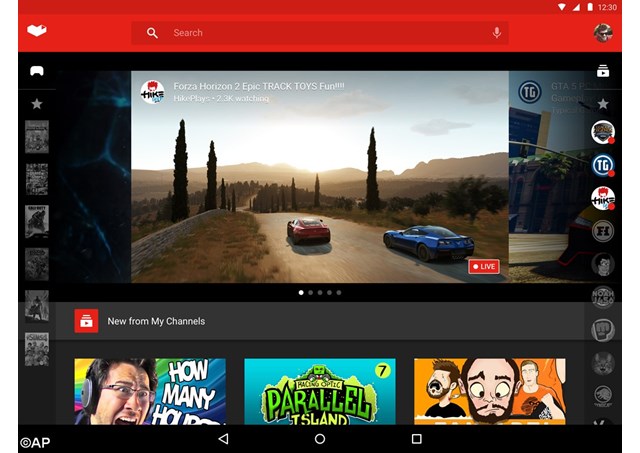
Task: Tap the magnifier icon in search bar
Action: tap(152, 33)
